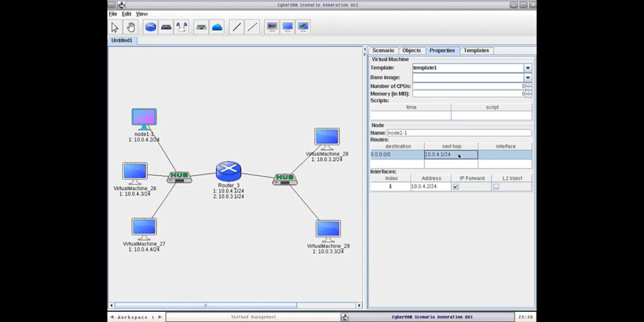644x322 pixels.
Task: Select the solid line link tool
Action: tap(236, 27)
